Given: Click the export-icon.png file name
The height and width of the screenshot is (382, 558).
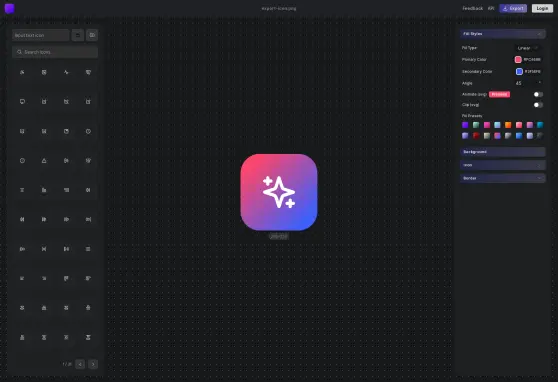Looking at the screenshot, I should click(x=279, y=8).
